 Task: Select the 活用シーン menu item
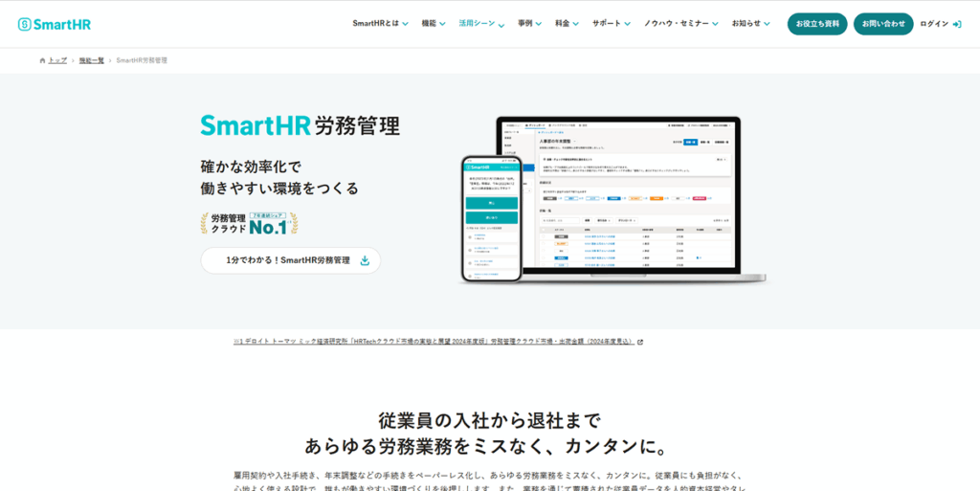point(482,24)
